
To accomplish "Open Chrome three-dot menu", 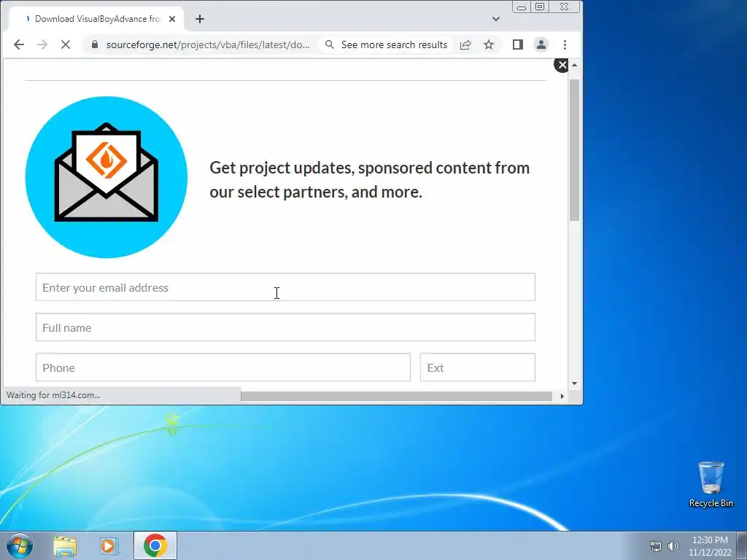I will click(x=565, y=44).
